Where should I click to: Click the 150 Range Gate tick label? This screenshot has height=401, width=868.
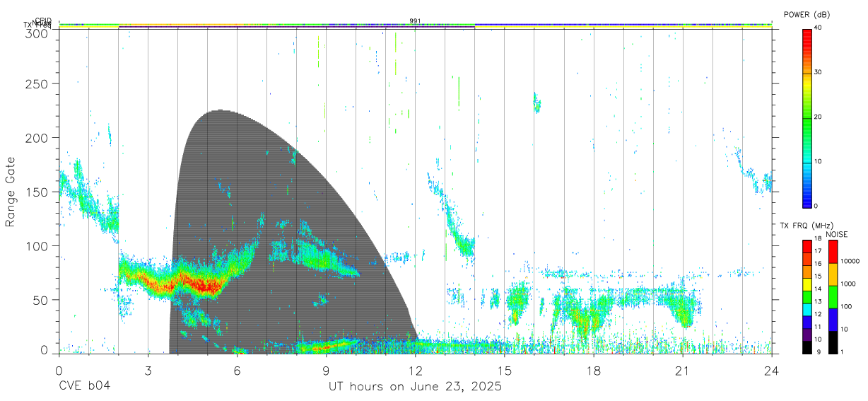38,192
